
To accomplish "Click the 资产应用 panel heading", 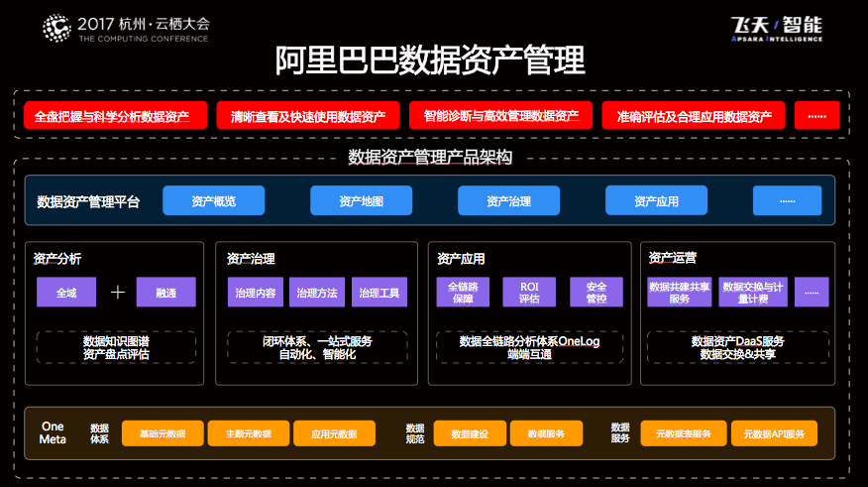I will 461,259.
